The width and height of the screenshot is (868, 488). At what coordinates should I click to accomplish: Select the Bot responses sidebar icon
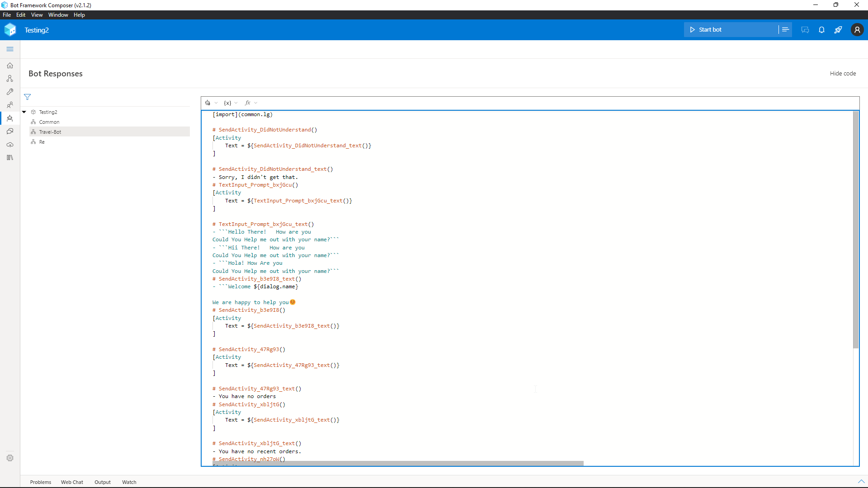tap(10, 118)
